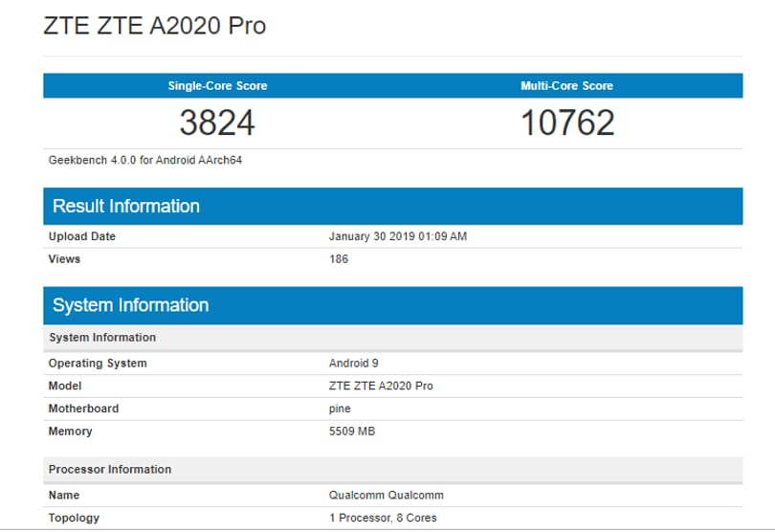
Task: Click the gray System Information subheader row
Action: pos(393,338)
